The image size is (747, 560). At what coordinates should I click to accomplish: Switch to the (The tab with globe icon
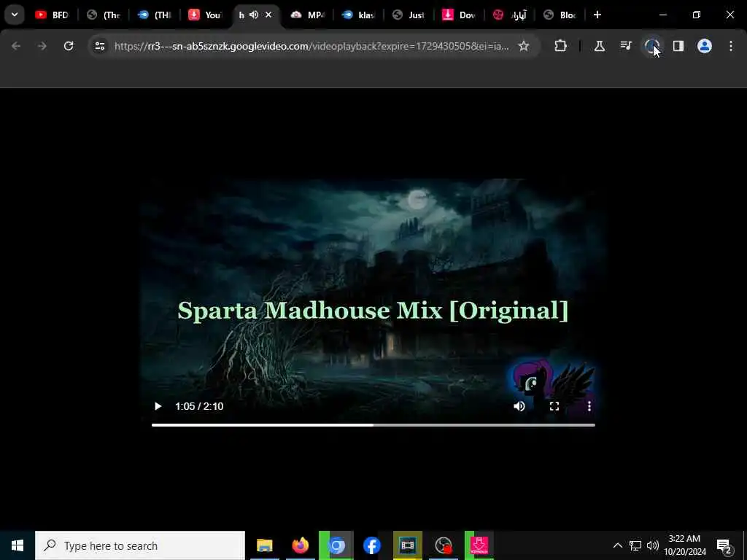click(x=104, y=15)
